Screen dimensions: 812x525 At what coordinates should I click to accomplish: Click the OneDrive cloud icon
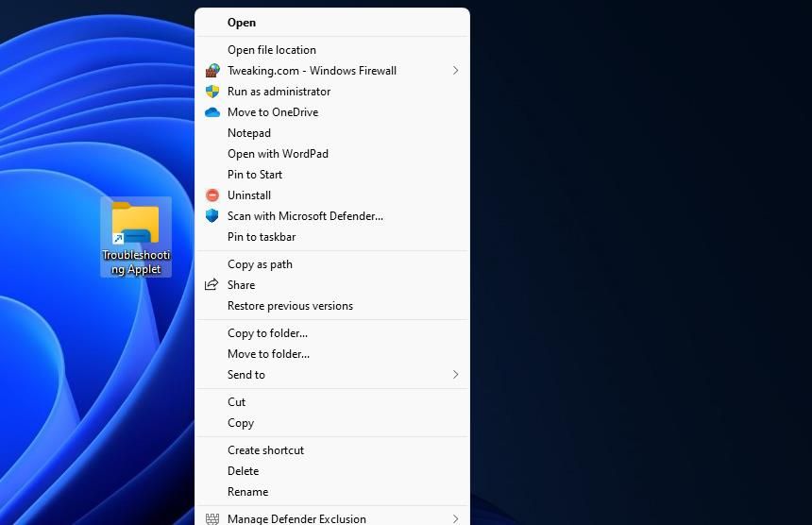pos(212,112)
